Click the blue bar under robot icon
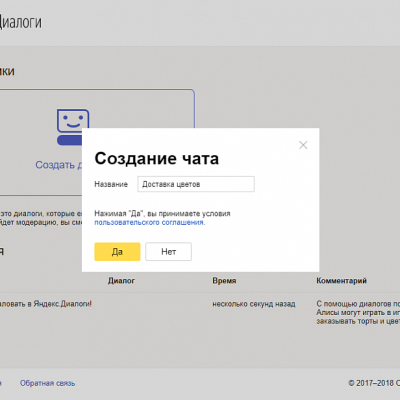The width and height of the screenshot is (400, 400). coord(70,140)
